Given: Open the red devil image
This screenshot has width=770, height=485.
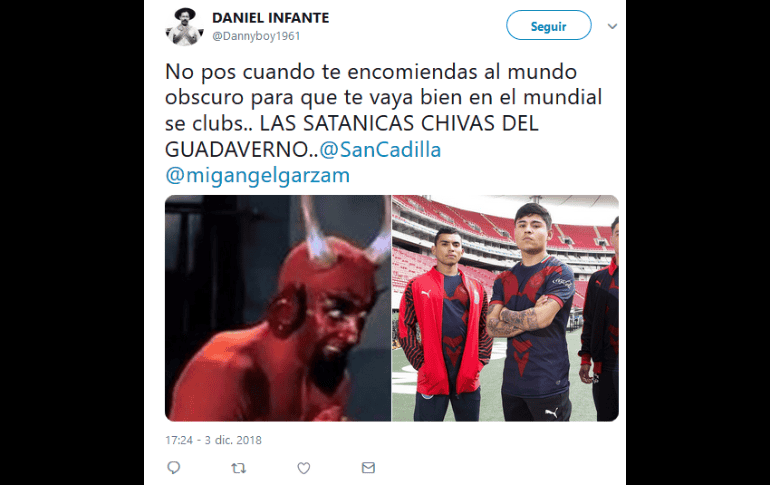Looking at the screenshot, I should click(278, 308).
